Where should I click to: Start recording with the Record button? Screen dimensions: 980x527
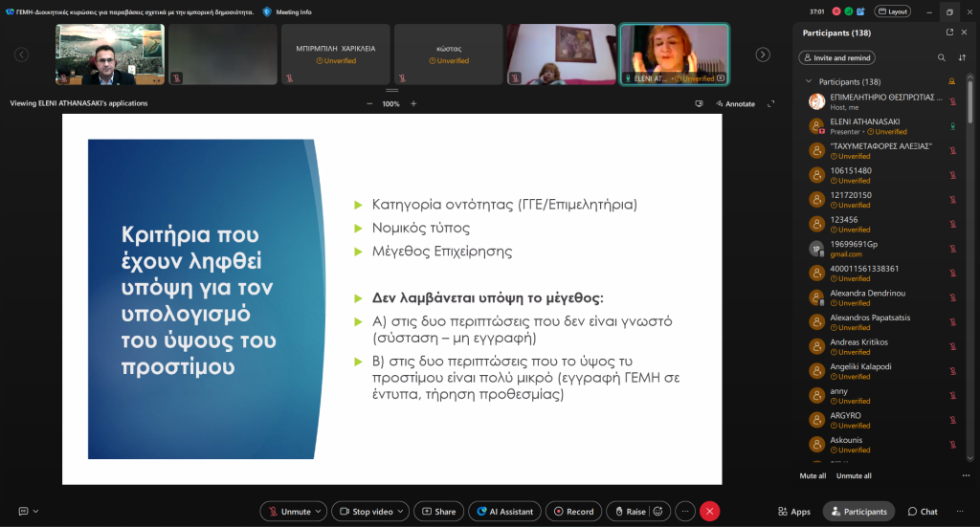574,512
